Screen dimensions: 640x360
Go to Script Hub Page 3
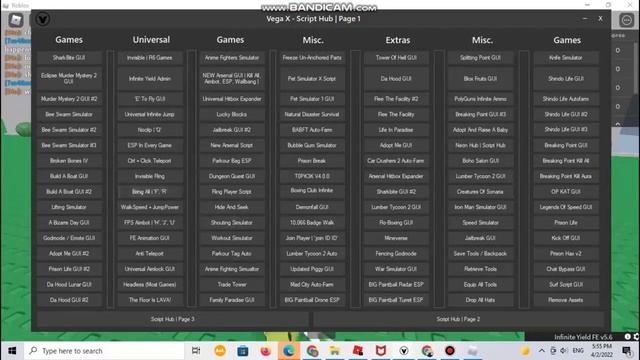tap(172, 319)
